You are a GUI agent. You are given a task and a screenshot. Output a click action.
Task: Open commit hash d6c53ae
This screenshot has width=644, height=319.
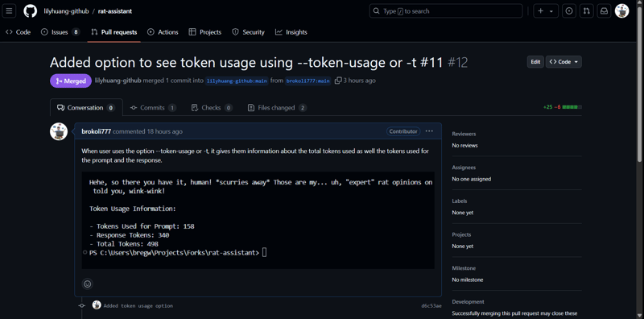(x=431, y=306)
